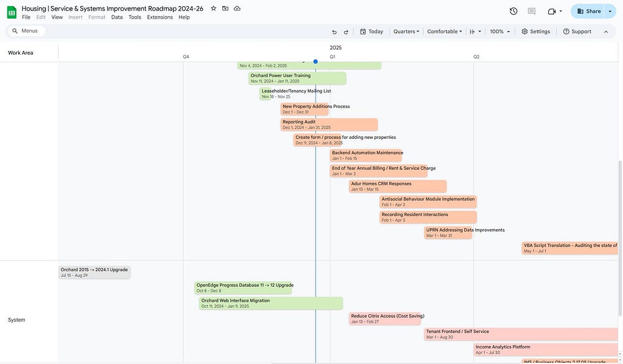Viewport: 623px width, 364px height.
Task: Open the Google Sheets home icon
Action: pyautogui.click(x=11, y=12)
